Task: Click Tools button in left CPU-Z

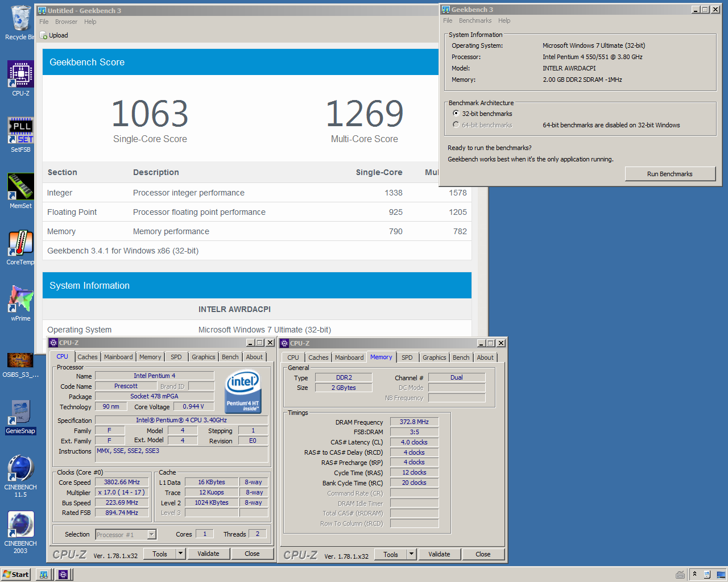Action: coord(160,554)
